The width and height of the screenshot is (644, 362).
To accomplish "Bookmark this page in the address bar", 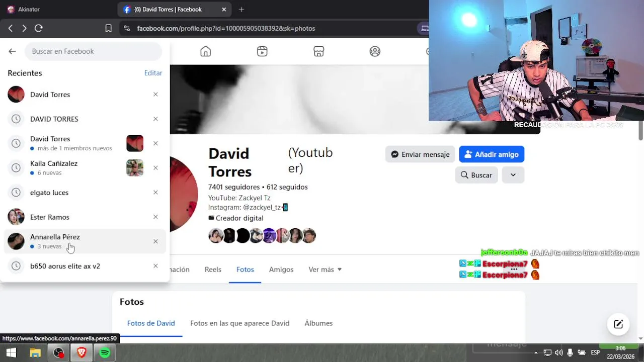I will (108, 29).
